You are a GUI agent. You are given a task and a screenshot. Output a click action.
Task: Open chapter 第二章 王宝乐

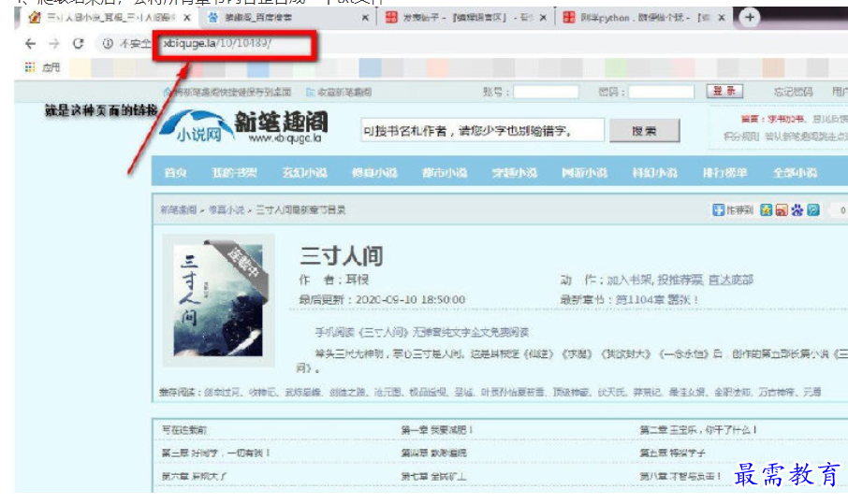tap(698, 430)
